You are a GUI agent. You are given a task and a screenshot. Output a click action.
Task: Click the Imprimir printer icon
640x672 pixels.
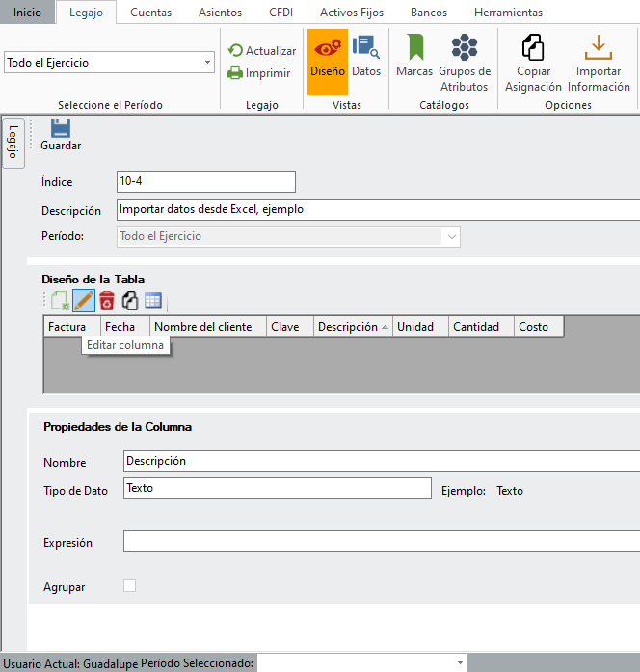236,73
